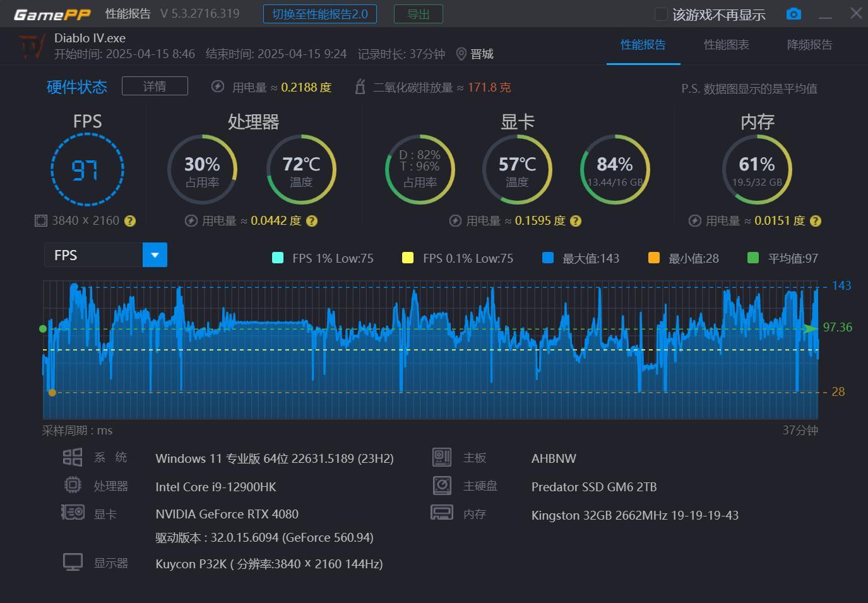Click the resolution icon beside 3840 x 2160
This screenshot has height=603, width=868.
point(40,220)
